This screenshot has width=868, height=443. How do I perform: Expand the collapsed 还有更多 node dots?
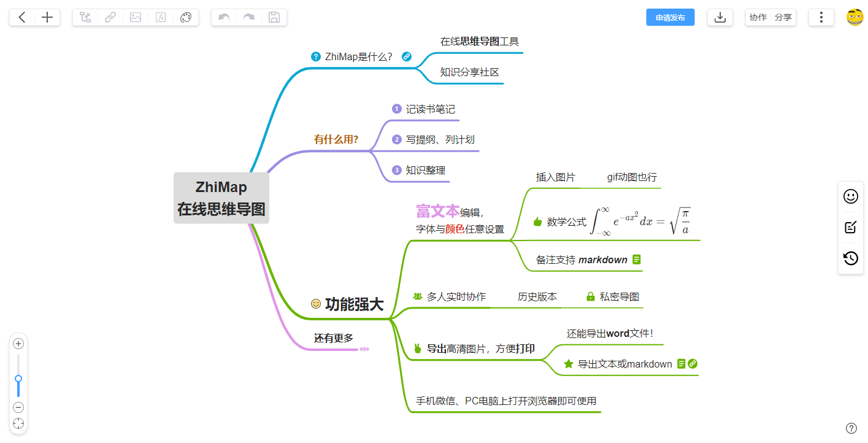click(x=364, y=349)
